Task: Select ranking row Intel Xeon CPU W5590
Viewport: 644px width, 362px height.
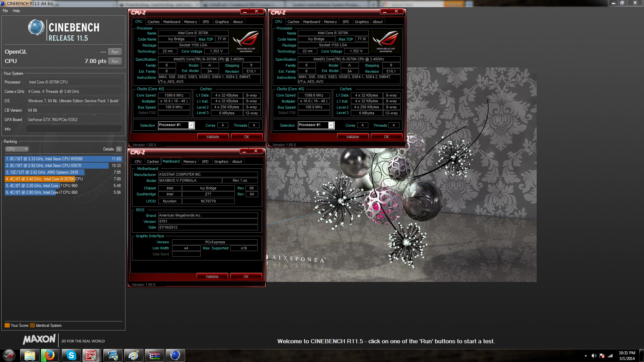Action: 63,159
